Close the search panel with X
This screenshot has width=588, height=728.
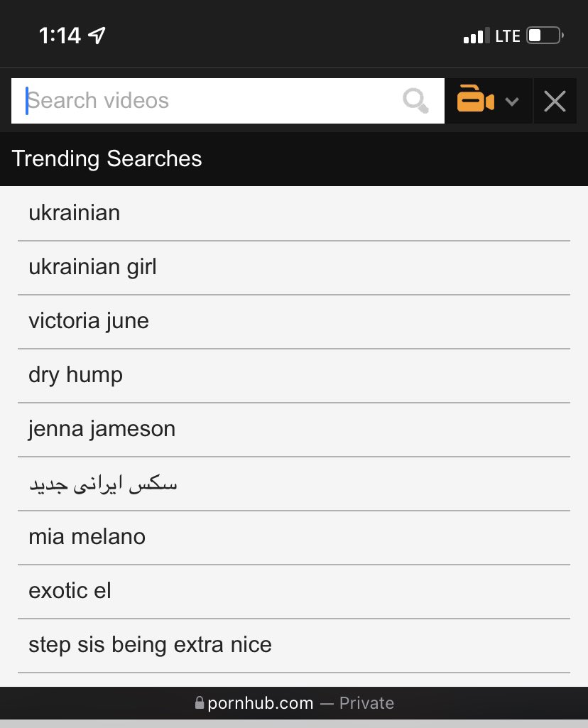coord(555,102)
